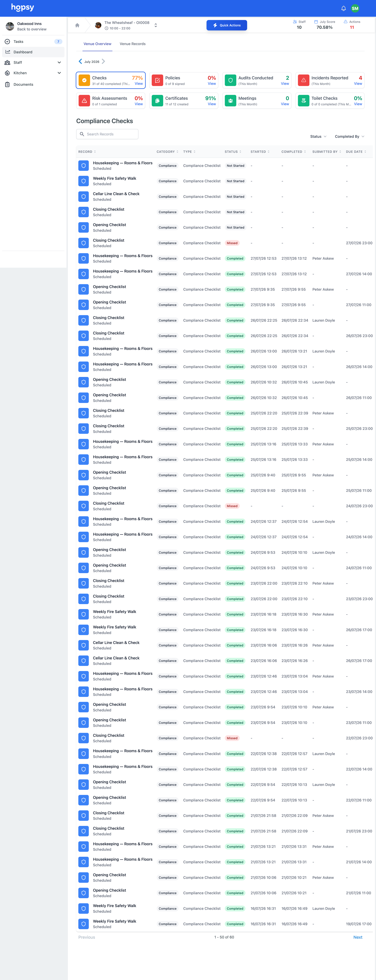
Task: Click the Kitchen icon in sidebar
Action: (7, 73)
